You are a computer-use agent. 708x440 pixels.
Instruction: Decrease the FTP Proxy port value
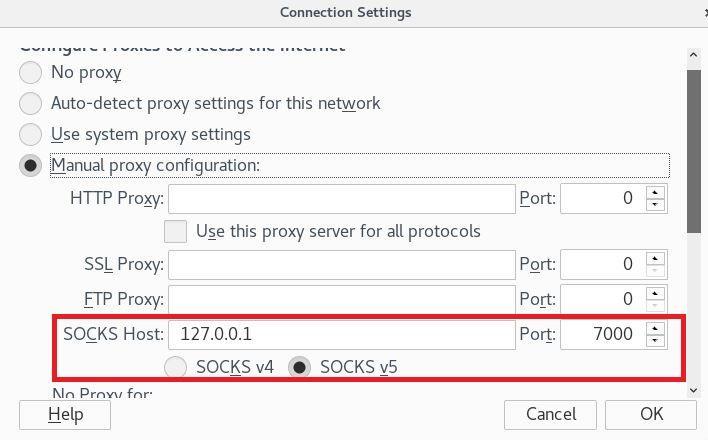(655, 305)
